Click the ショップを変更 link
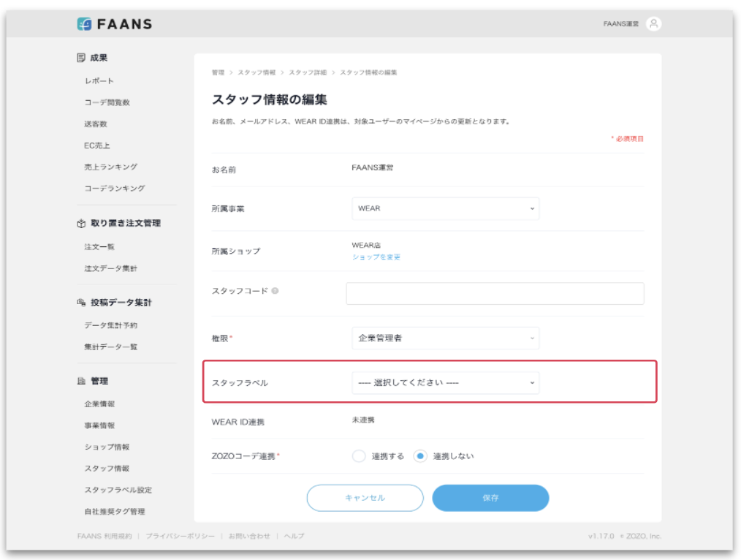The height and width of the screenshot is (560, 741). [376, 257]
